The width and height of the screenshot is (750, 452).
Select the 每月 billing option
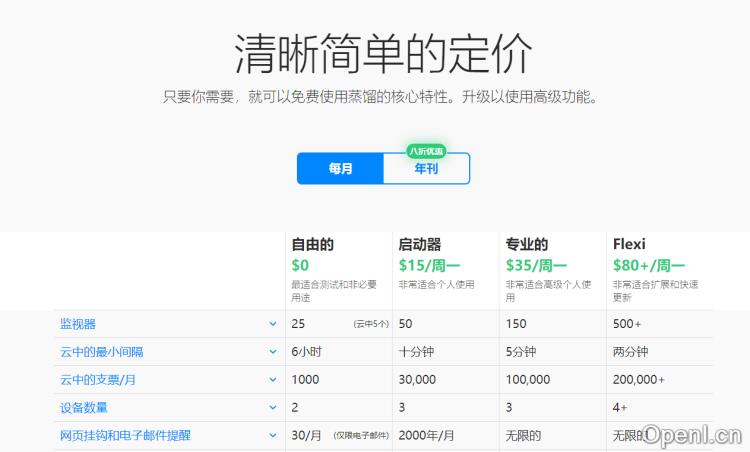point(340,169)
